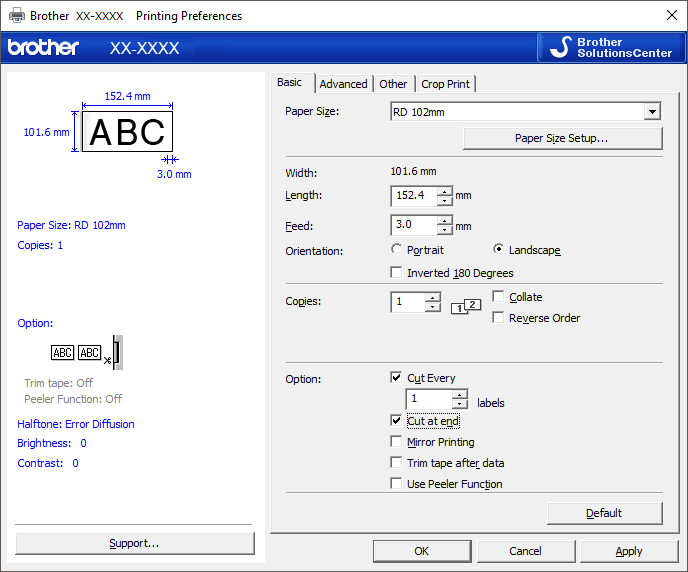This screenshot has height=572, width=688.
Task: Click the Cancel button
Action: pos(526,551)
